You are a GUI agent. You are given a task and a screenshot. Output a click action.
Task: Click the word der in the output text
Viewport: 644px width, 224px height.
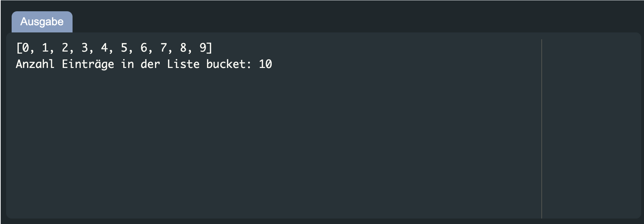[151, 64]
